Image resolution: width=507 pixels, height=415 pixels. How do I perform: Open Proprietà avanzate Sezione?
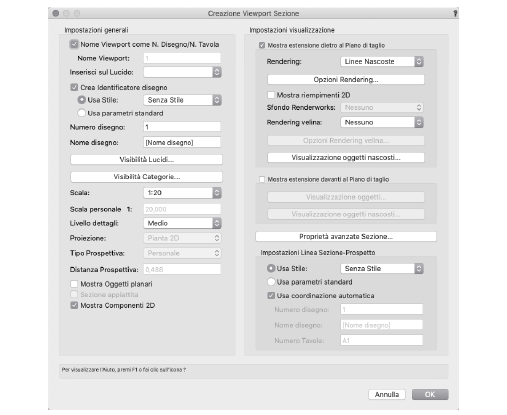point(346,237)
